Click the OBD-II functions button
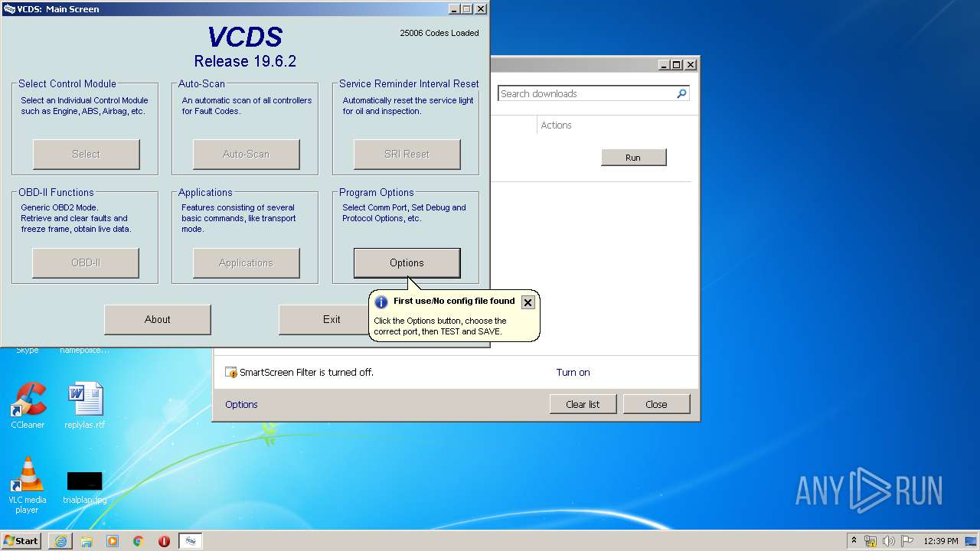Viewport: 980px width, 551px height. pos(86,262)
